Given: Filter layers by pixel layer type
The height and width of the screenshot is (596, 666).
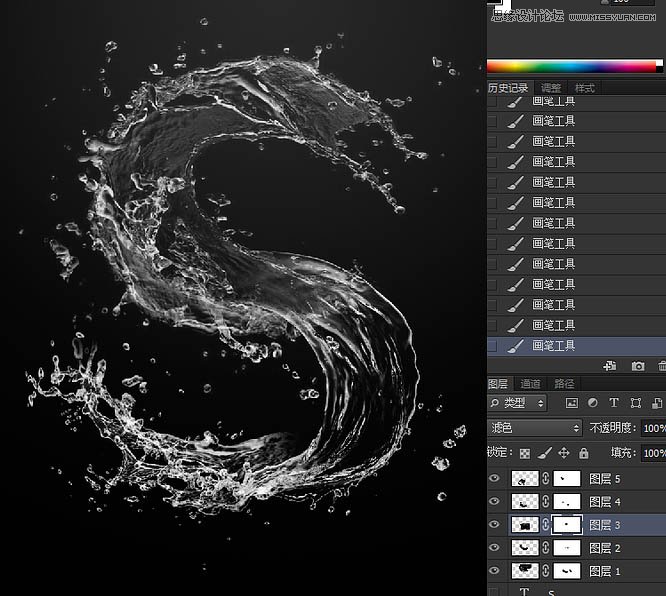Looking at the screenshot, I should click(572, 403).
